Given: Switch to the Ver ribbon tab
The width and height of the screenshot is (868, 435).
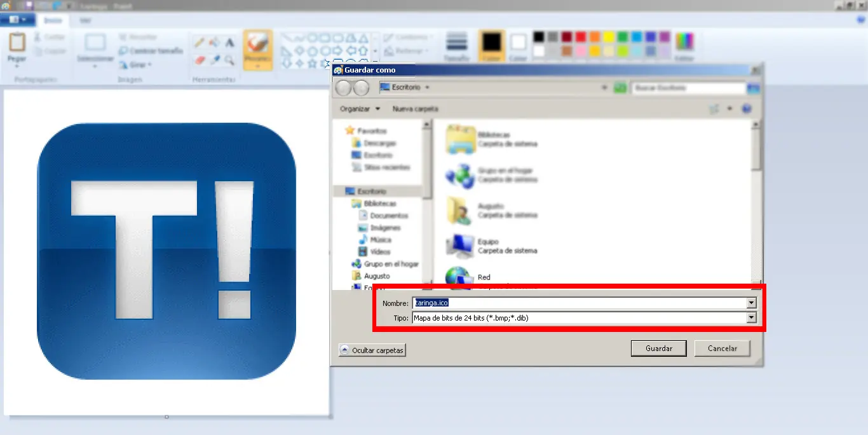Looking at the screenshot, I should 85,20.
